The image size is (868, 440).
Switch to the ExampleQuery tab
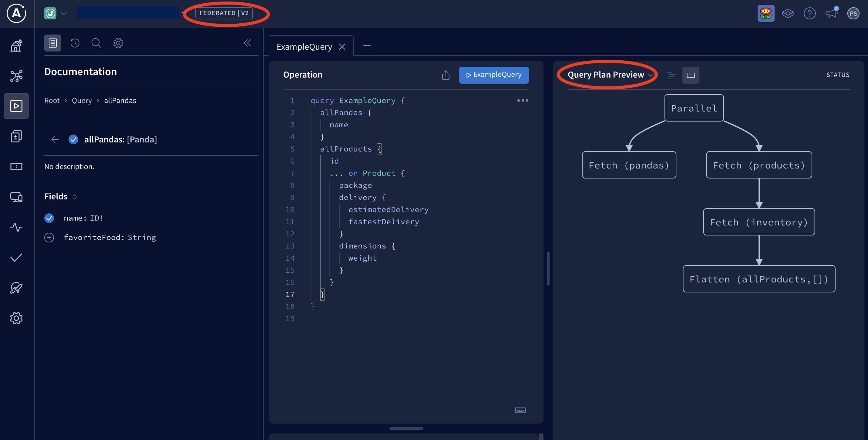304,46
